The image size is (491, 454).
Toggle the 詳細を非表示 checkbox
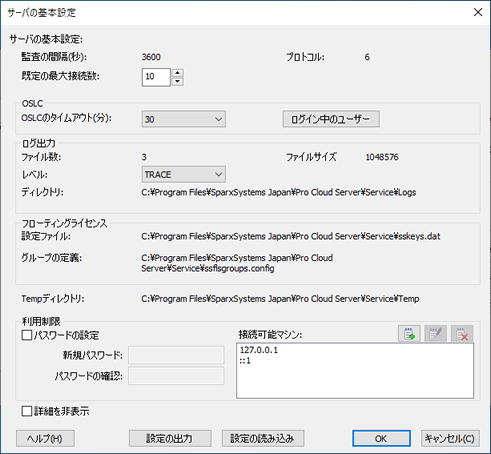[x=27, y=411]
